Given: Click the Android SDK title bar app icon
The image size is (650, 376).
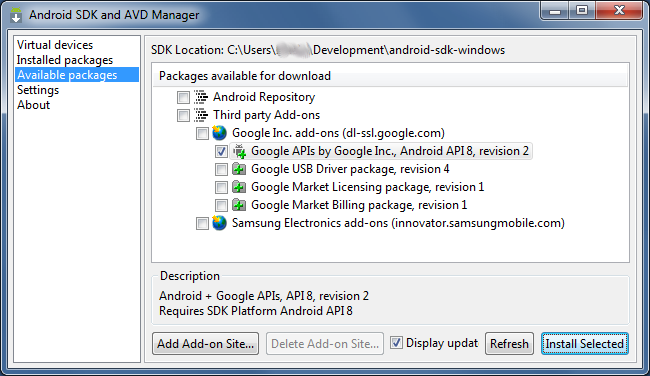Looking at the screenshot, I should point(16,15).
